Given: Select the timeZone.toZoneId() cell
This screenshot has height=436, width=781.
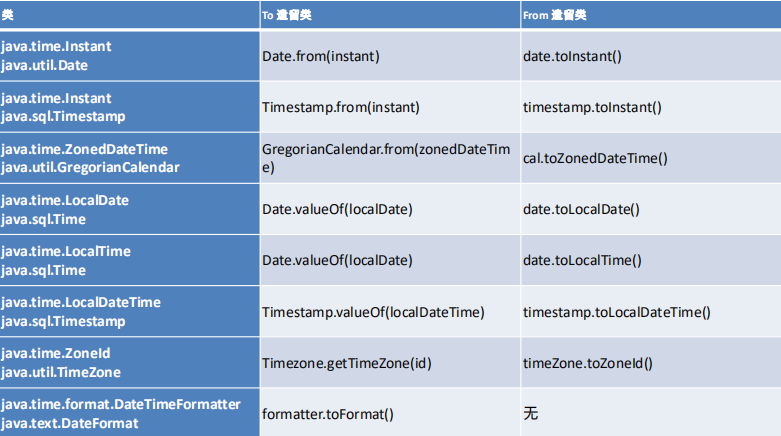Looking at the screenshot, I should click(x=651, y=363).
